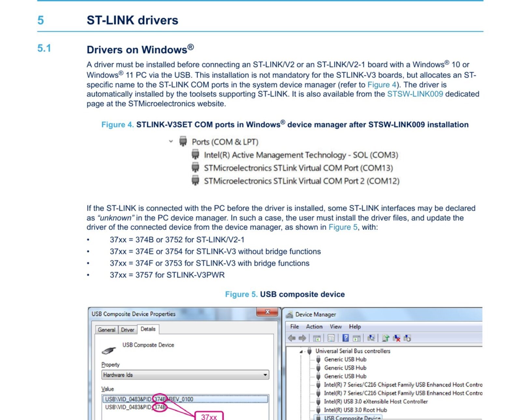Viewport: 521px width, 420px height.
Task: Open the STSW-LINK009 link
Action: 415,94
